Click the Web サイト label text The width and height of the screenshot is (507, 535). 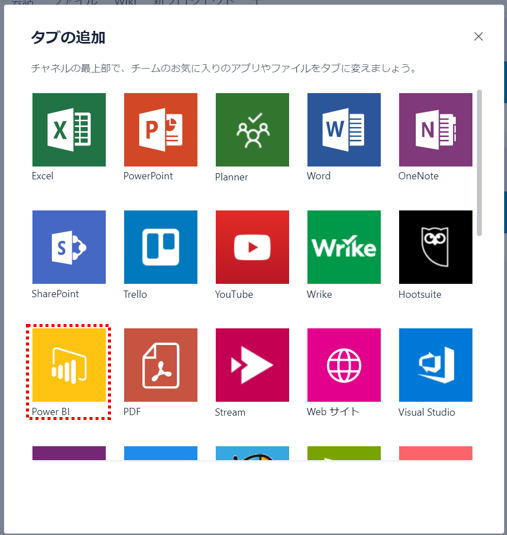[x=333, y=412]
